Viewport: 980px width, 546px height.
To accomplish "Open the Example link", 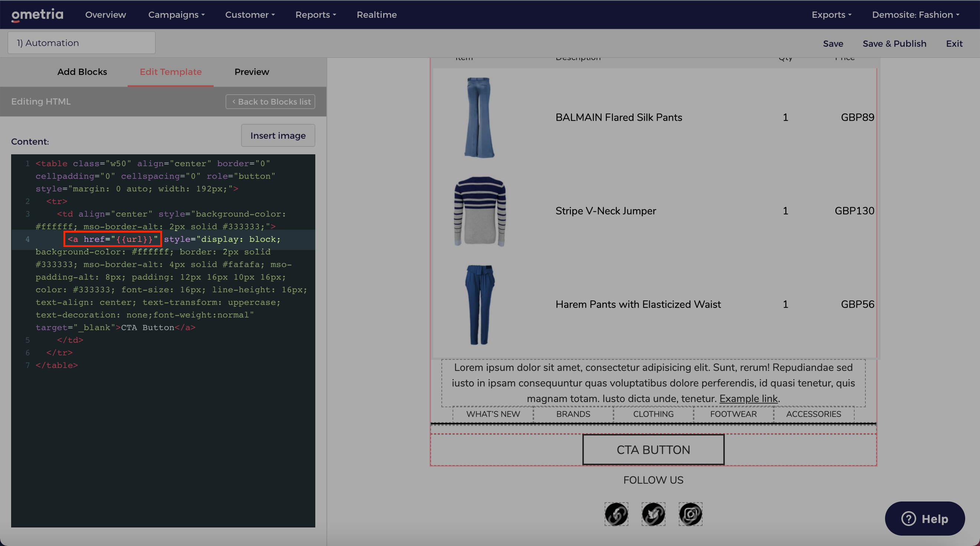I will [x=748, y=399].
